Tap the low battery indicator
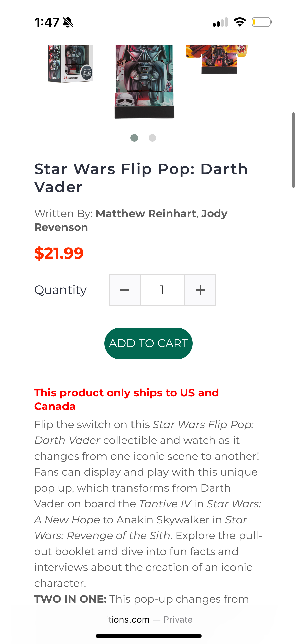The height and width of the screenshot is (644, 297). (x=261, y=22)
